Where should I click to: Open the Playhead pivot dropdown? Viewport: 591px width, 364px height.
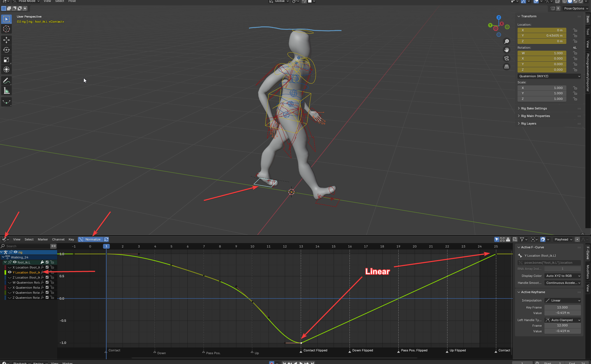[563, 239]
